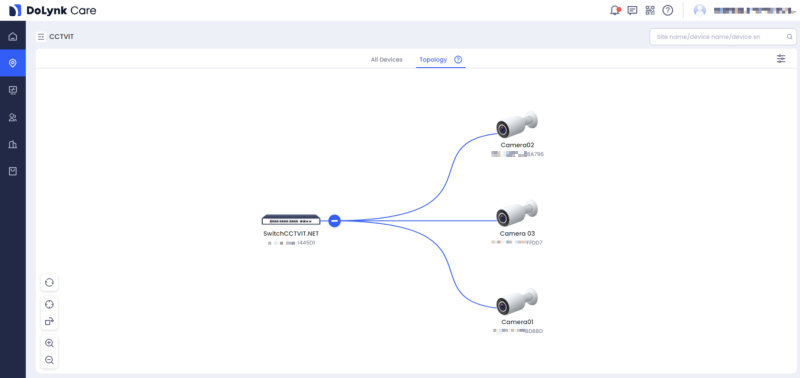The width and height of the screenshot is (800, 378).
Task: Zoom in on the topology
Action: pyautogui.click(x=49, y=343)
